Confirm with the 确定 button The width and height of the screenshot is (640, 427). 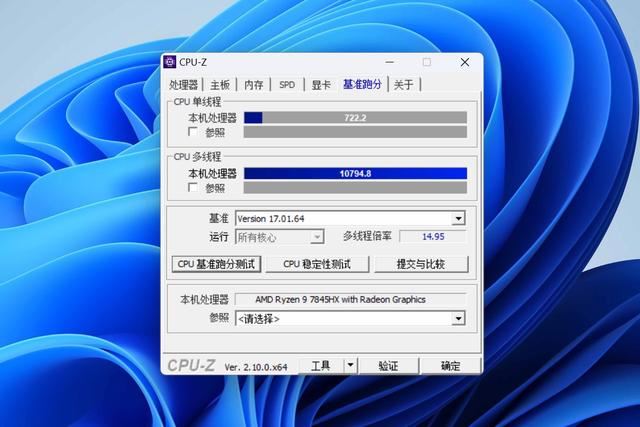[x=450, y=366]
